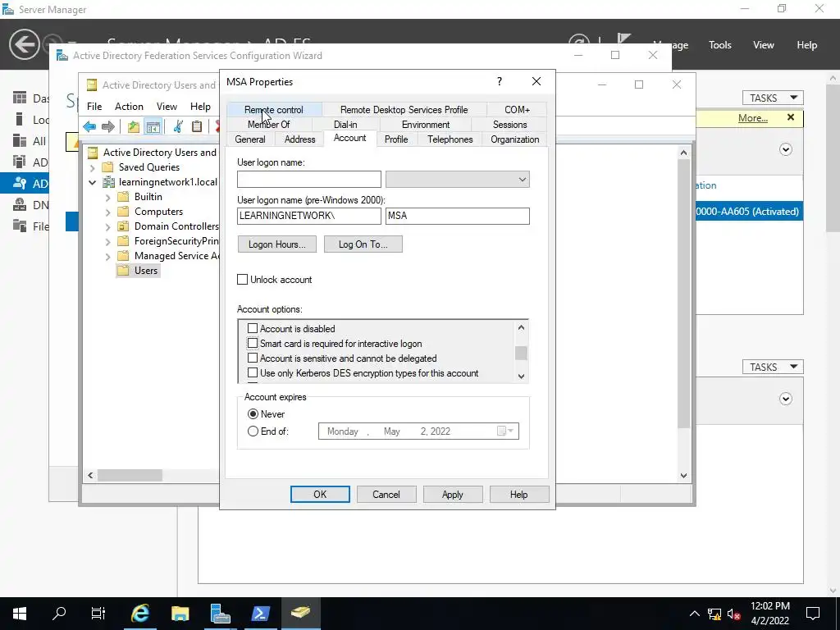Open the Organization tab
This screenshot has width=840, height=630.
pos(515,139)
